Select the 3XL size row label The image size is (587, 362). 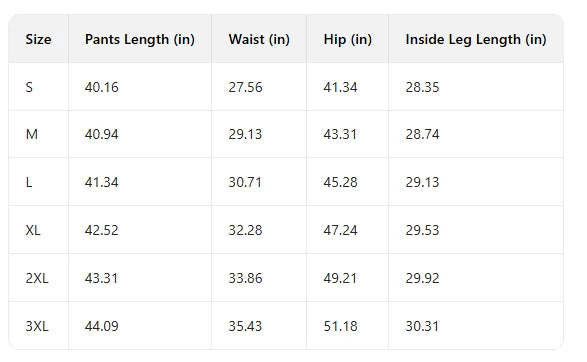pyautogui.click(x=37, y=326)
